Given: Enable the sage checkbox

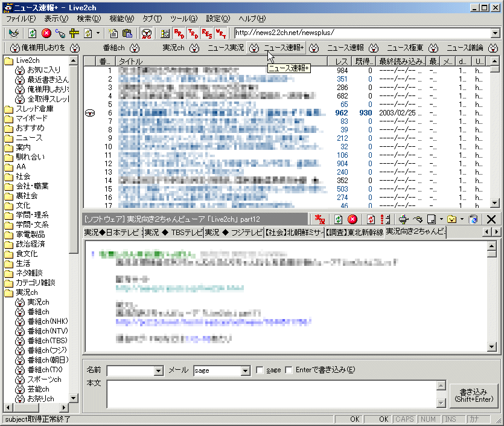Looking at the screenshot, I should 260,370.
